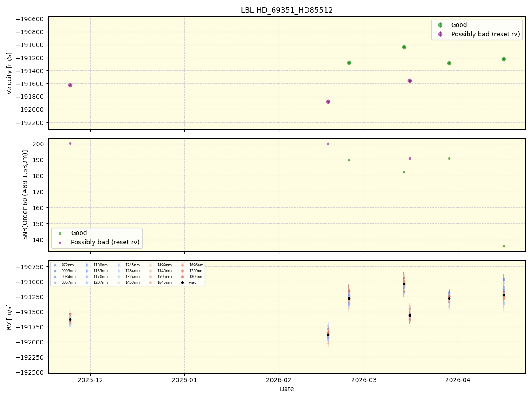
Task: Select the 1750nm legend label
Action: (196, 271)
